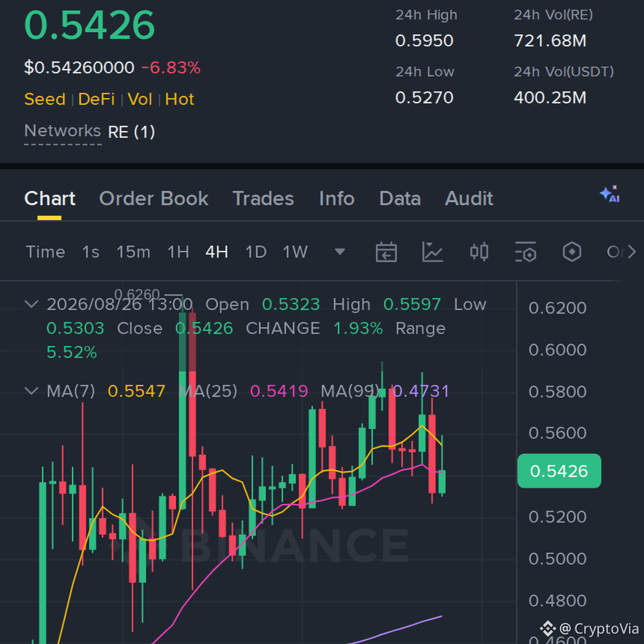
Task: Select the 1D interval
Action: tap(256, 252)
